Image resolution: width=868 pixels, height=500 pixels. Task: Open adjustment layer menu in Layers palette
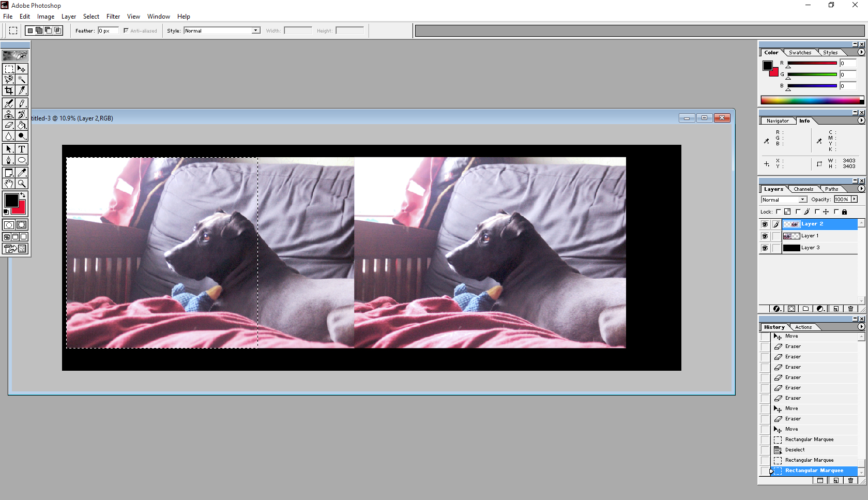point(820,309)
